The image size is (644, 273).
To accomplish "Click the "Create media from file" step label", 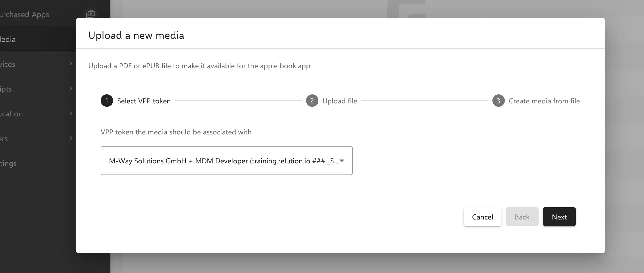I will click(x=544, y=101).
